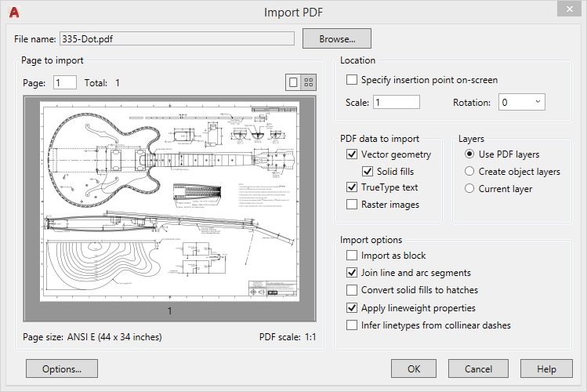Switch to multi-page thumbnail grid view
Viewport: 587px width, 392px height.
pos(309,82)
